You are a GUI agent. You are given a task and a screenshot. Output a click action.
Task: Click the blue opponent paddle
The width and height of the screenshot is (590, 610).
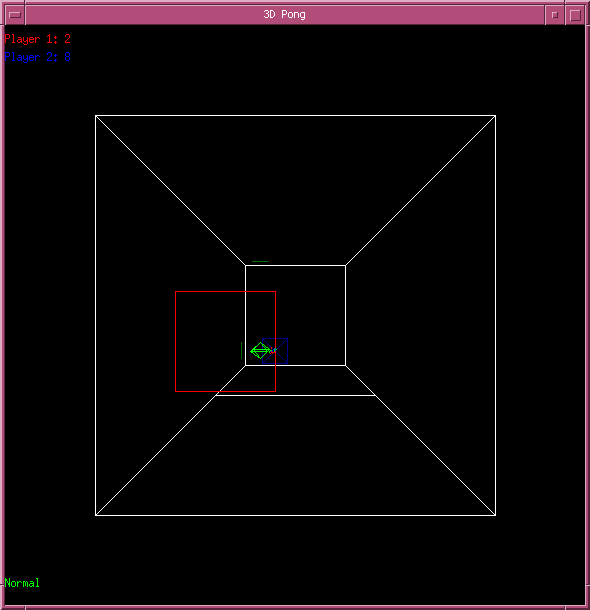click(275, 351)
